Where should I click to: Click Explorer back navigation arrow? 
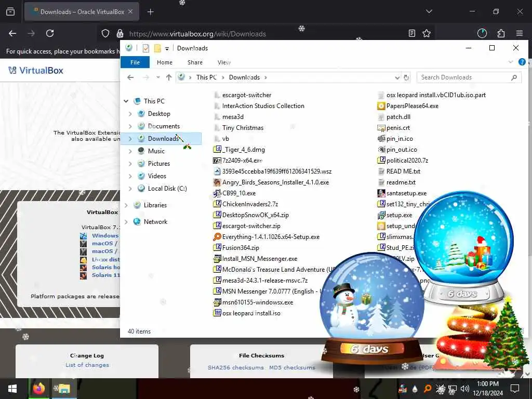(x=130, y=77)
